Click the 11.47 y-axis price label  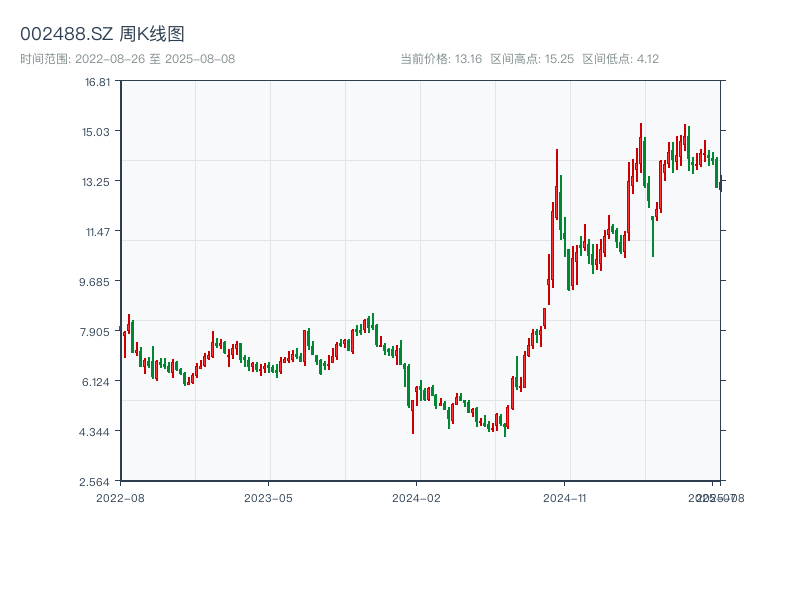98,232
